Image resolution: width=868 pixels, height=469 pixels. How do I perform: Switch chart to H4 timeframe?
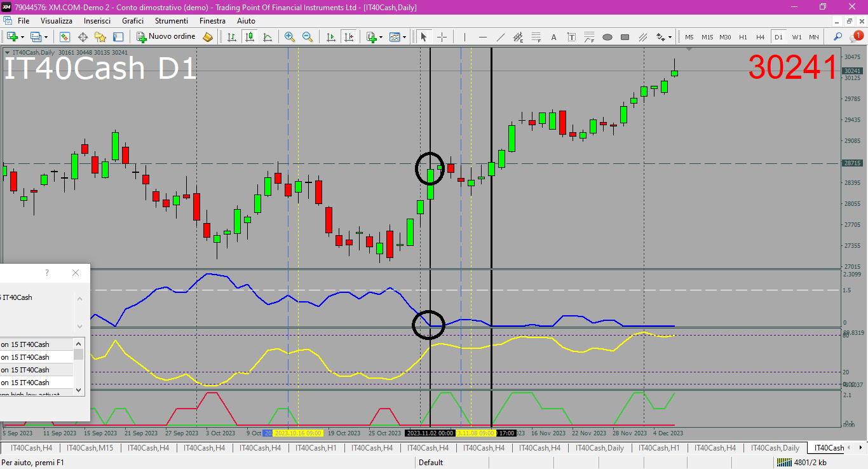tap(760, 37)
